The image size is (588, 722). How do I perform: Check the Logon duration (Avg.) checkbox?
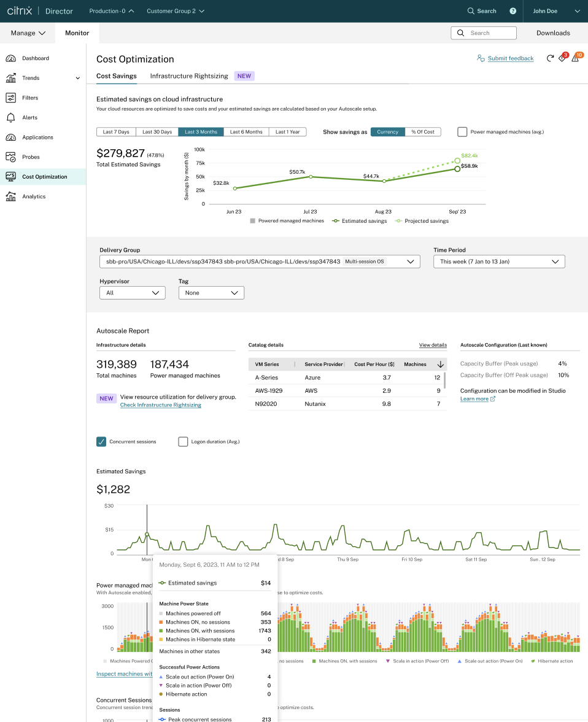point(183,441)
